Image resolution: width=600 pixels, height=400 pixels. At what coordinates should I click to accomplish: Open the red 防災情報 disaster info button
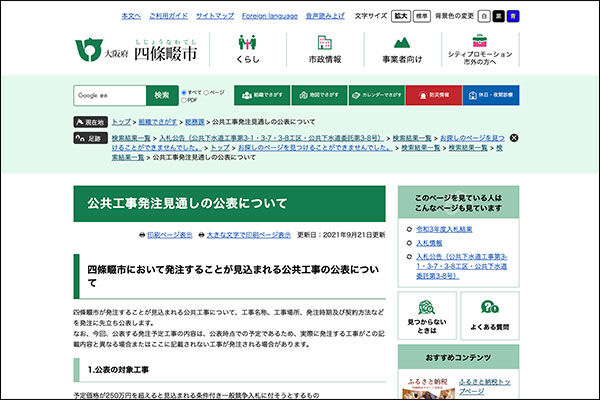click(x=434, y=95)
